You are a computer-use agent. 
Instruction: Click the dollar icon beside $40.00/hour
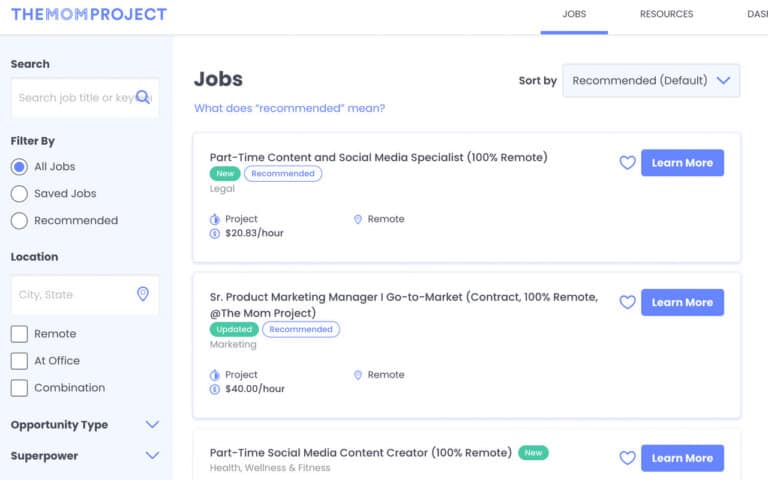tap(215, 389)
